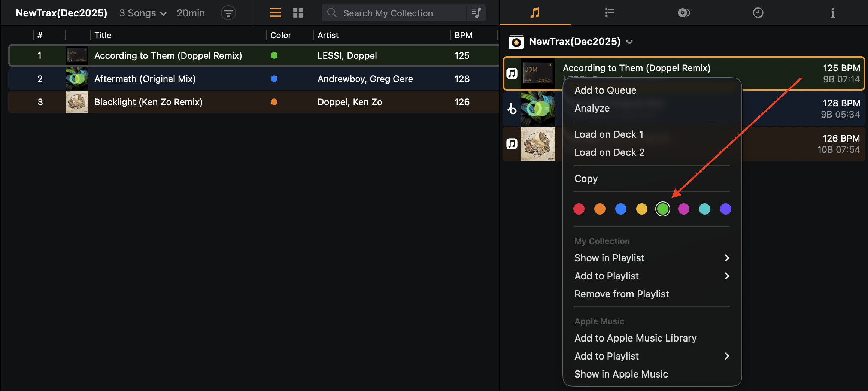The height and width of the screenshot is (391, 868).
Task: Switch to grid view layout
Action: (298, 13)
